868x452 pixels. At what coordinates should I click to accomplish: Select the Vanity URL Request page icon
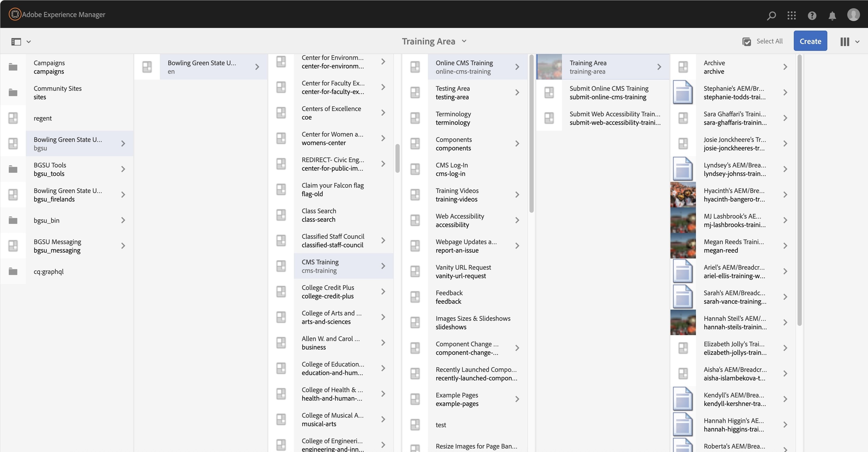415,271
